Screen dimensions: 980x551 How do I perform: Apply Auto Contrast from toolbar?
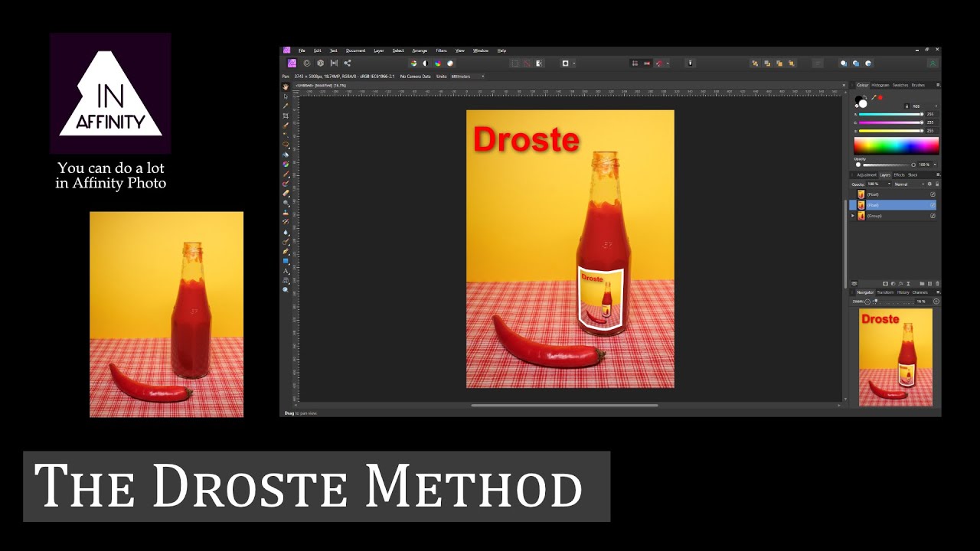coord(426,64)
